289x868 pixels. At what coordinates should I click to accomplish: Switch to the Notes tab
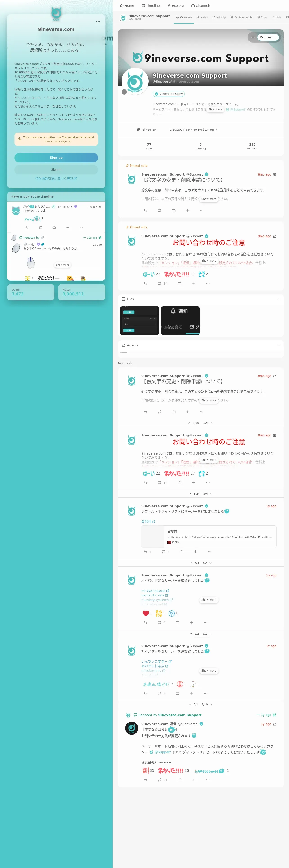[202, 18]
